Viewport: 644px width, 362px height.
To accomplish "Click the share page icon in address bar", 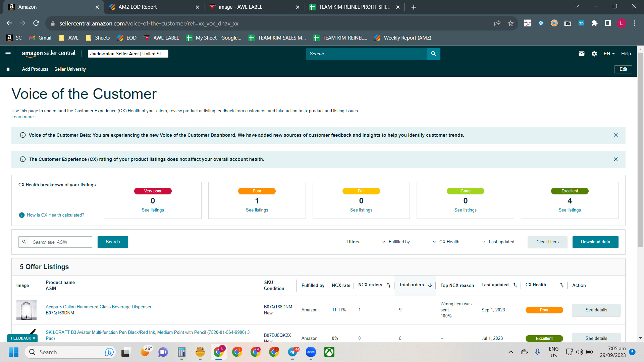I will pos(497,23).
